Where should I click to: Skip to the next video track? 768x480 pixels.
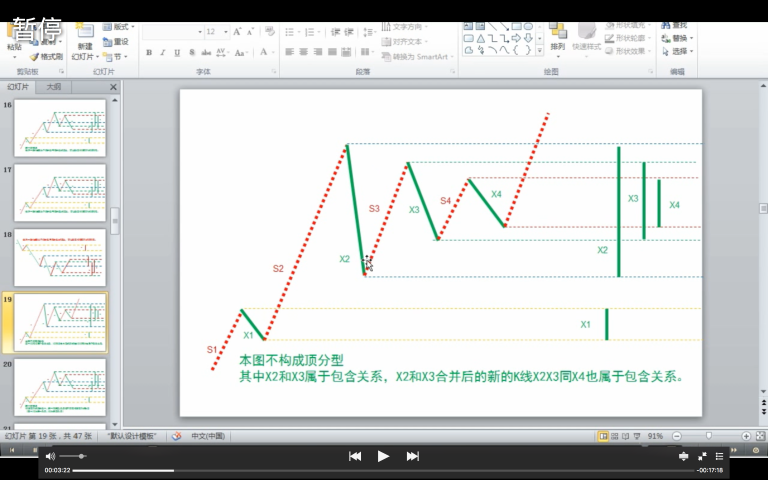412,456
